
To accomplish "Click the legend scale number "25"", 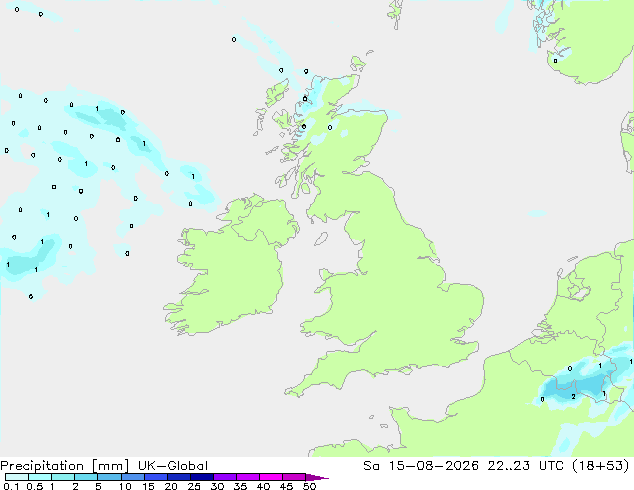I will tap(194, 486).
